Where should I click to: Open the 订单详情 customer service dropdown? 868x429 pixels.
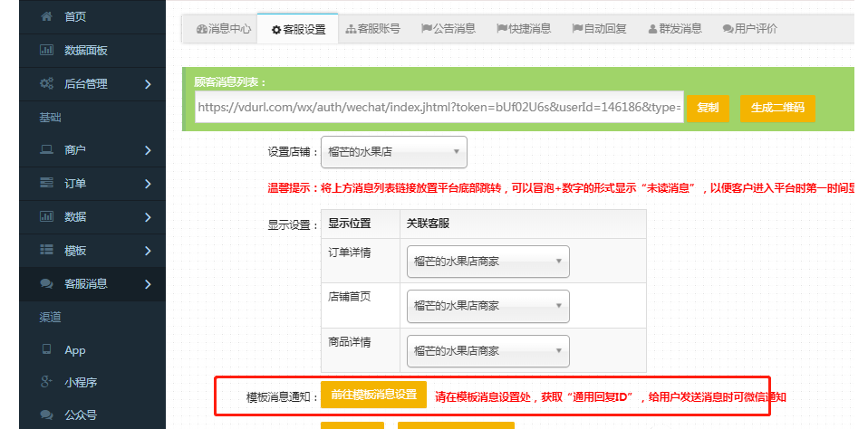click(488, 262)
